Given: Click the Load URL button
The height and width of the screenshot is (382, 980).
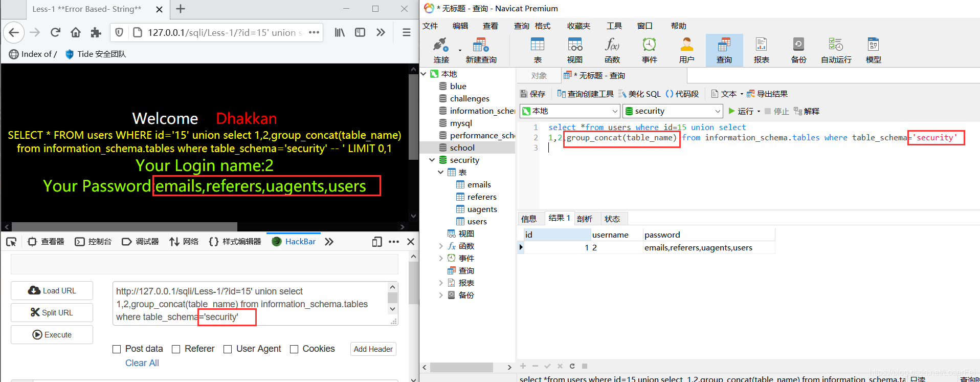Looking at the screenshot, I should [52, 291].
